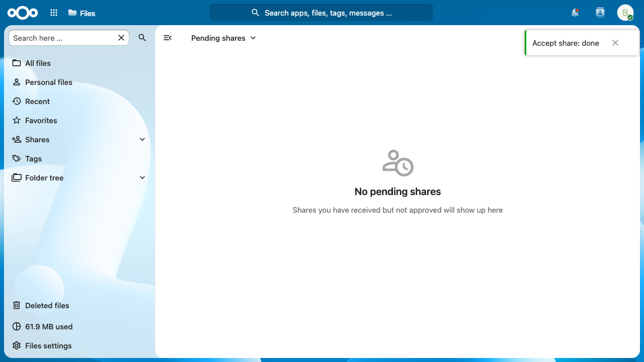Screen dimensions: 644x362
Task: Open the notifications bell
Action: (x=575, y=13)
